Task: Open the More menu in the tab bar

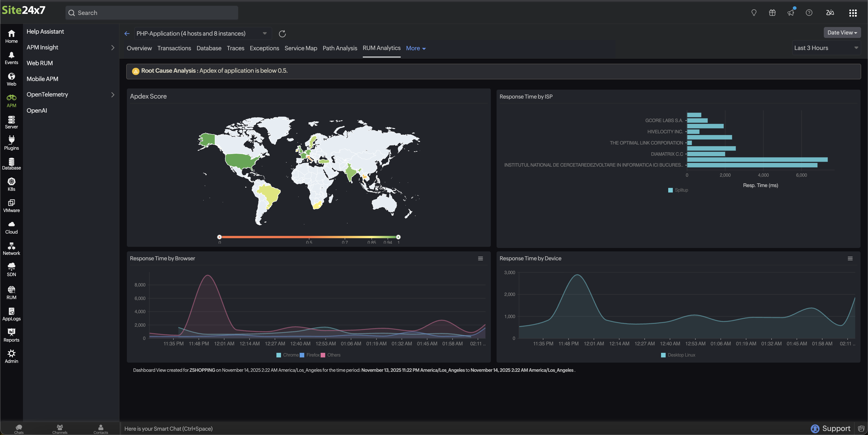Action: pyautogui.click(x=415, y=48)
